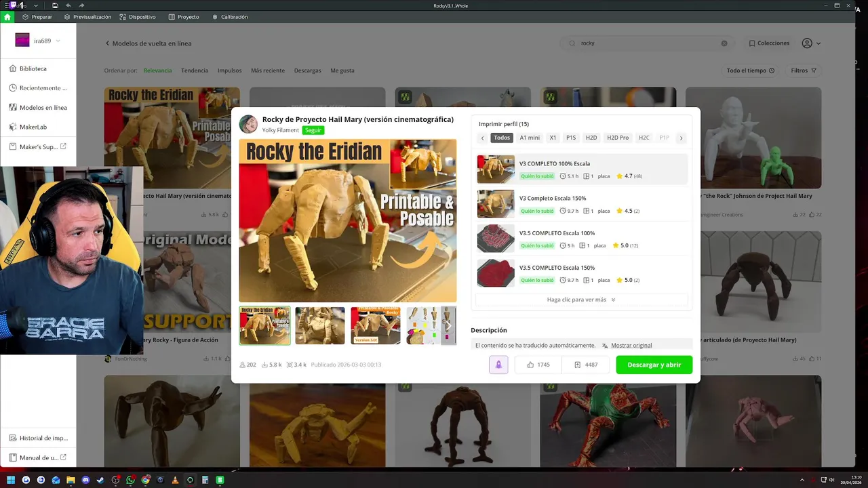Open Discord from the taskbar
Viewport: 868px width, 488px height.
85,480
